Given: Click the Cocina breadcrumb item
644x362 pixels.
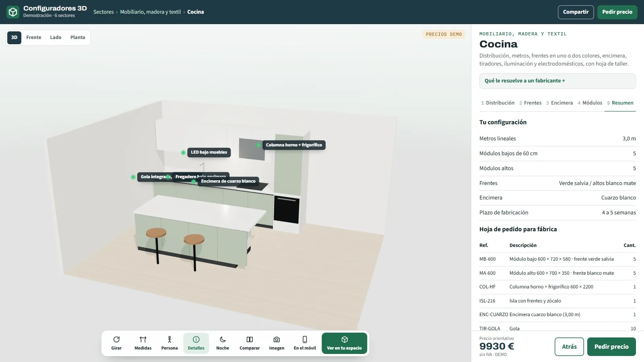Looking at the screenshot, I should pyautogui.click(x=196, y=12).
